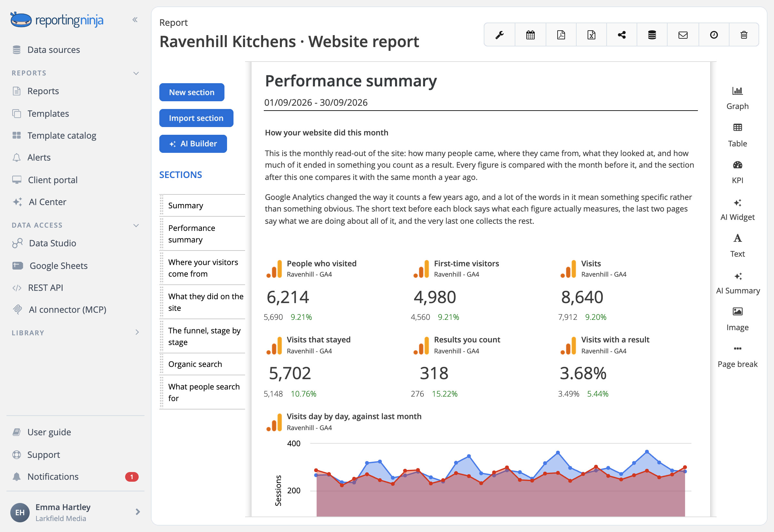This screenshot has width=774, height=532.
Task: Delete report with trash icon
Action: click(744, 35)
